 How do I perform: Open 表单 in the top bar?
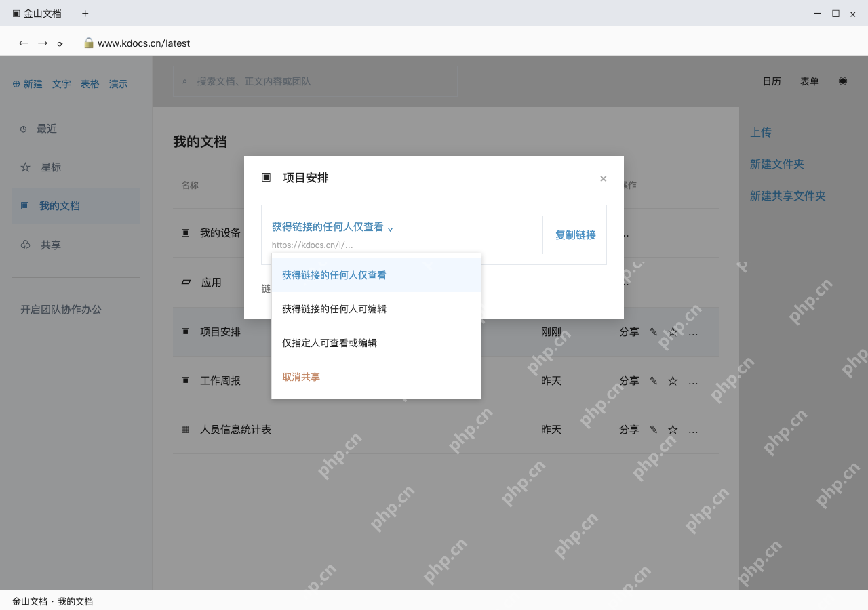pyautogui.click(x=810, y=81)
